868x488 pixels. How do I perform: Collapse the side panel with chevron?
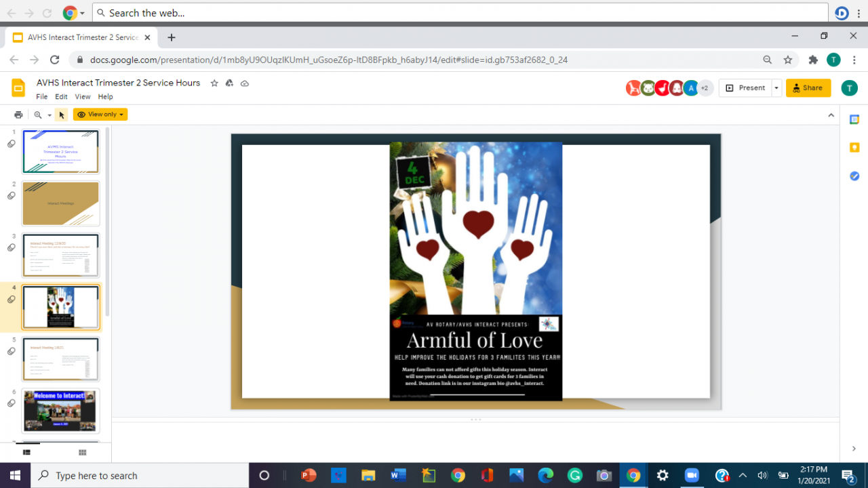(x=854, y=449)
